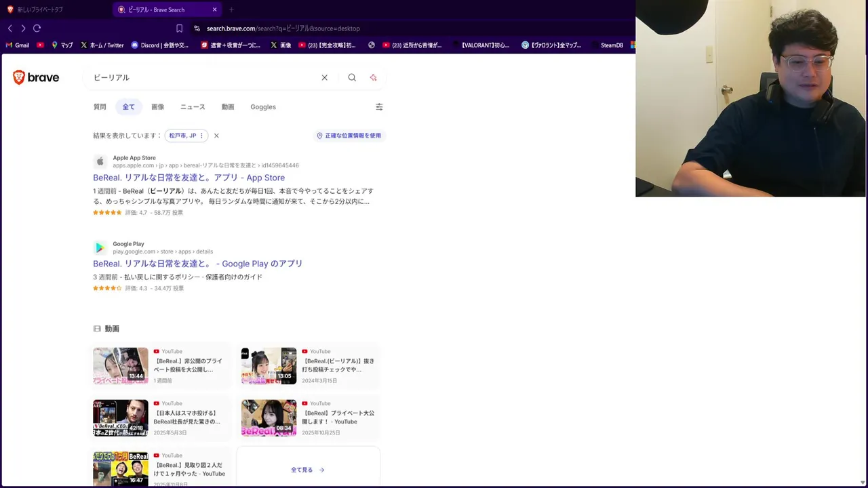Click the 評価: 4.7 rating text

pyautogui.click(x=136, y=213)
